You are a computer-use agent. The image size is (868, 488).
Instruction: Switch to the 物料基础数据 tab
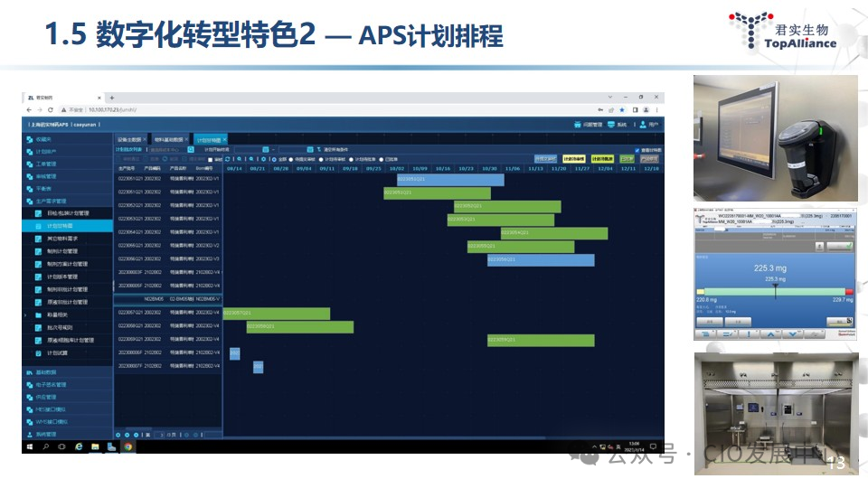(169, 139)
